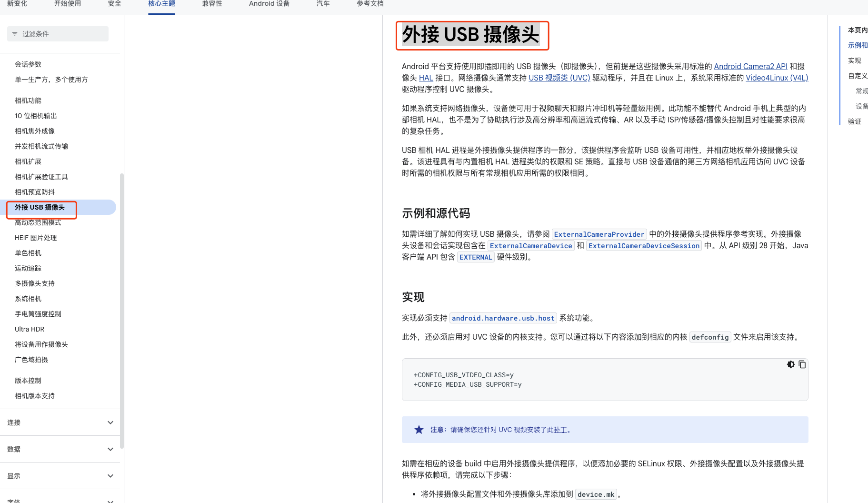The height and width of the screenshot is (503, 868).
Task: Copy the defconfig code snippet
Action: coord(803,364)
